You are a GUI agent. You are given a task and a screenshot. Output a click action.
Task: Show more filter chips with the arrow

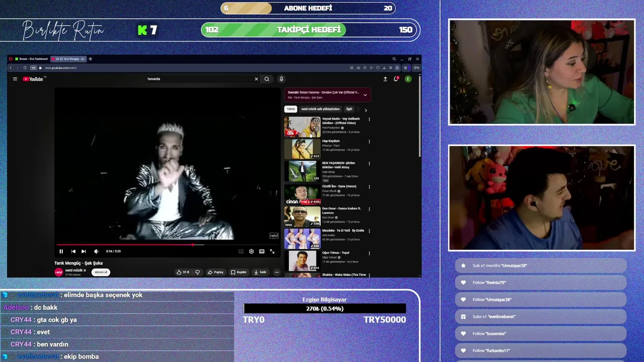[x=366, y=110]
